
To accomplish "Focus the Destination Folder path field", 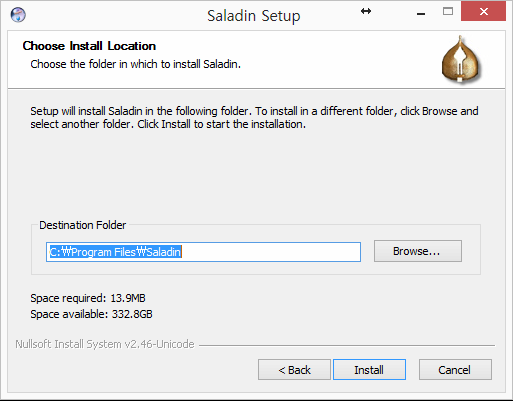I will pyautogui.click(x=203, y=252).
